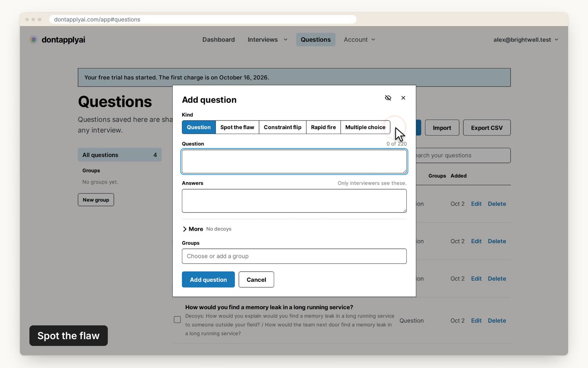Click the Export CSV button
This screenshot has height=368, width=588.
pos(487,128)
